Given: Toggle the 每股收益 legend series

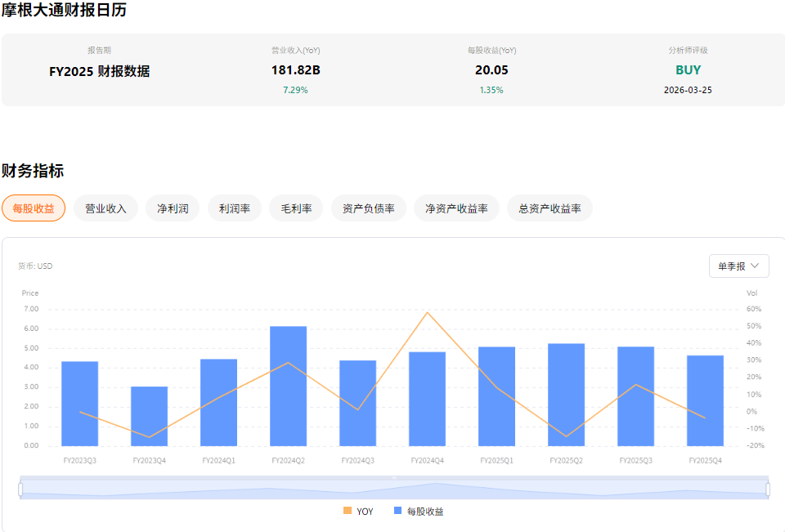Looking at the screenshot, I should click(419, 511).
